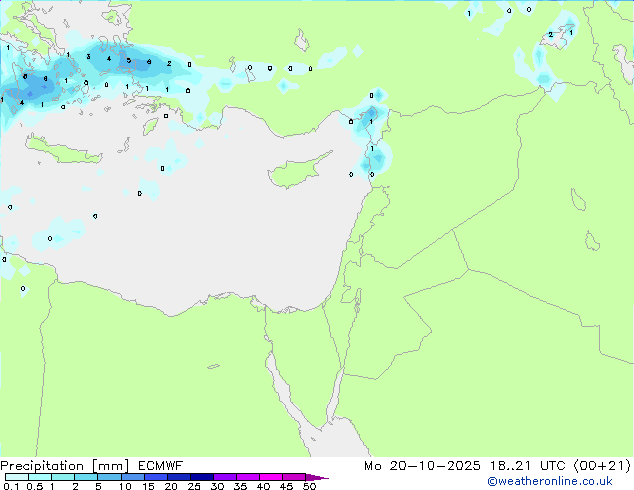
Task: Click the '(00+21)' forecast offset text
Action: (602, 466)
